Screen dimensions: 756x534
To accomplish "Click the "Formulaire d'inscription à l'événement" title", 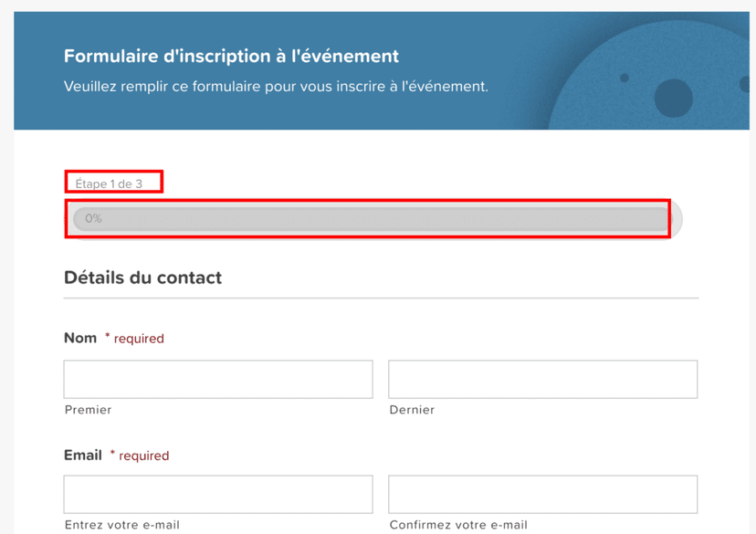I will pos(231,57).
